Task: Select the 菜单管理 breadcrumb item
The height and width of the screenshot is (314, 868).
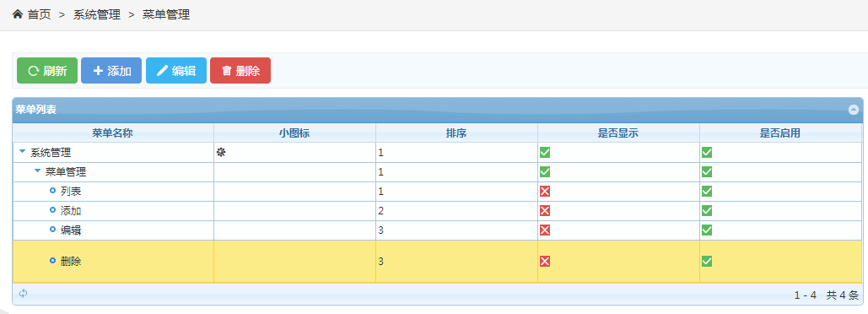Action: pyautogui.click(x=166, y=15)
